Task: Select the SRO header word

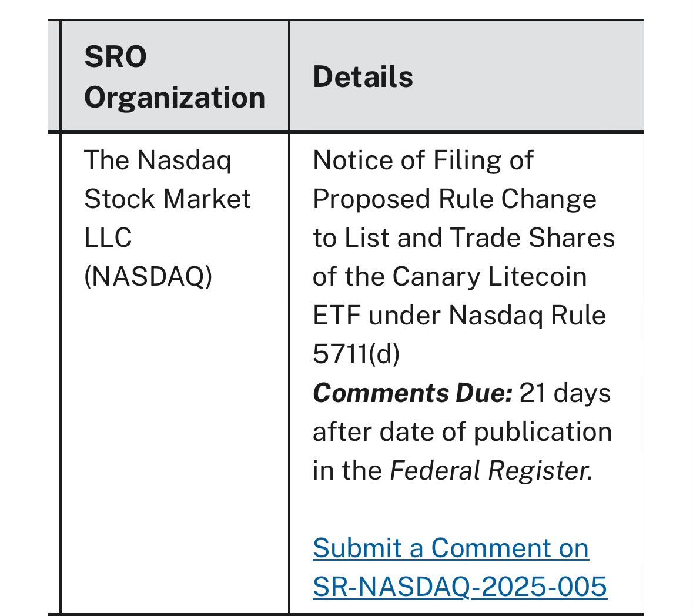Action: coord(115,57)
